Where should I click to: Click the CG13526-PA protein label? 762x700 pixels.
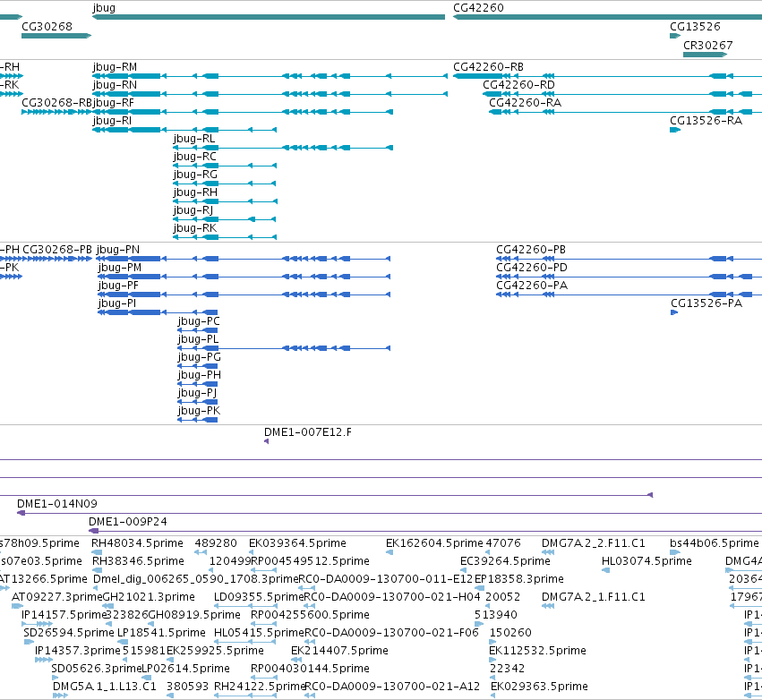pos(706,303)
